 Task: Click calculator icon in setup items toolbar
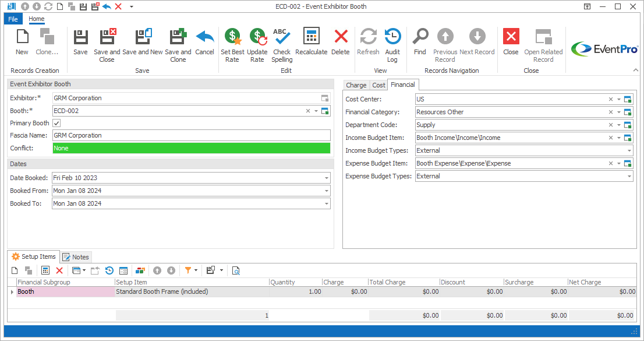pos(45,270)
